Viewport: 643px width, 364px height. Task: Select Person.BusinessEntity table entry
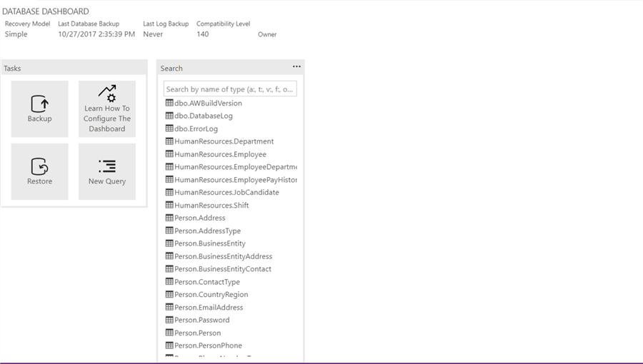coord(210,243)
